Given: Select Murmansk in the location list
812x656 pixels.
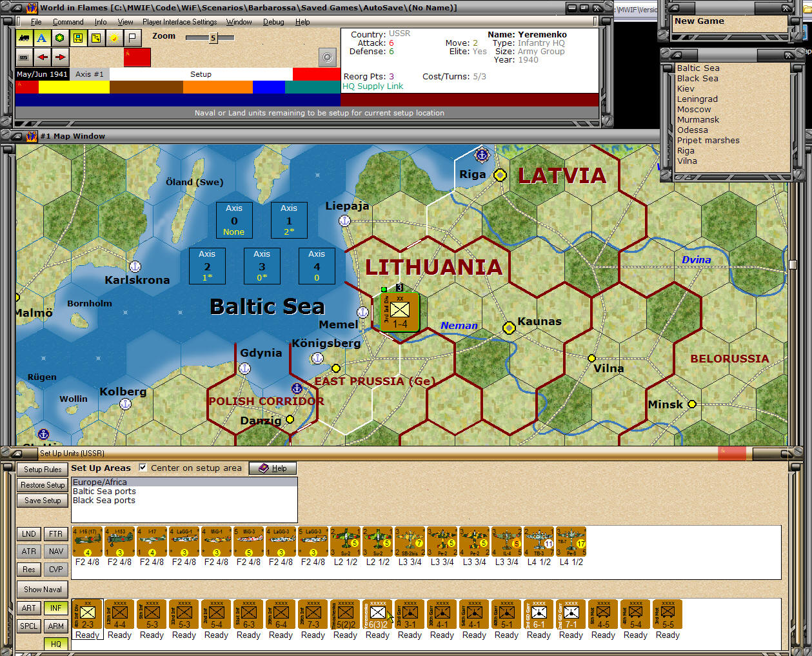Looking at the screenshot, I should click(x=698, y=120).
